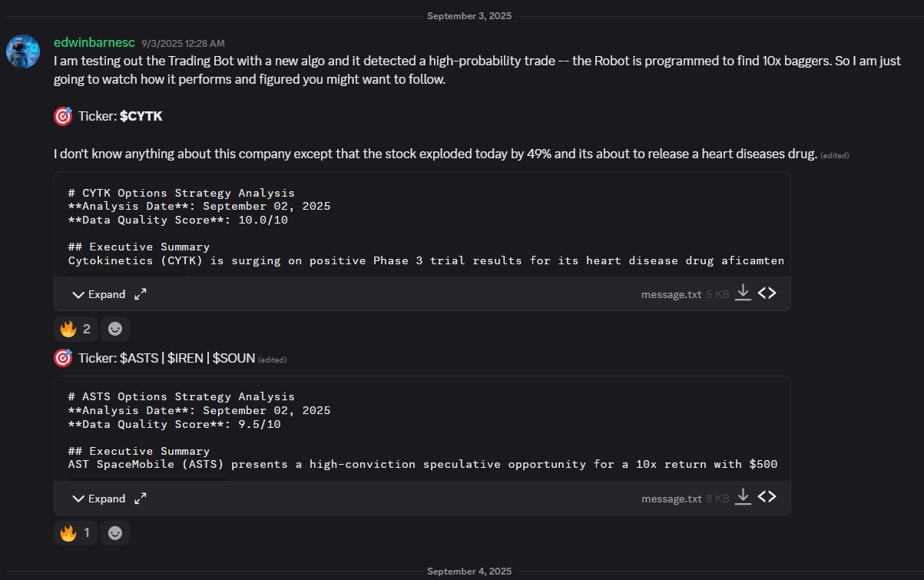
Task: Expand the ASTS message.txt attachment
Action: pos(99,499)
